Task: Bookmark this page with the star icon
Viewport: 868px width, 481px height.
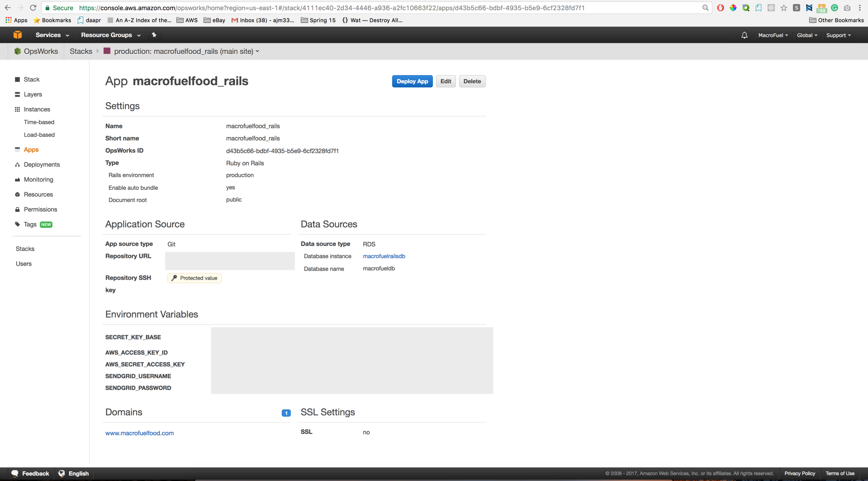Action: tap(784, 8)
